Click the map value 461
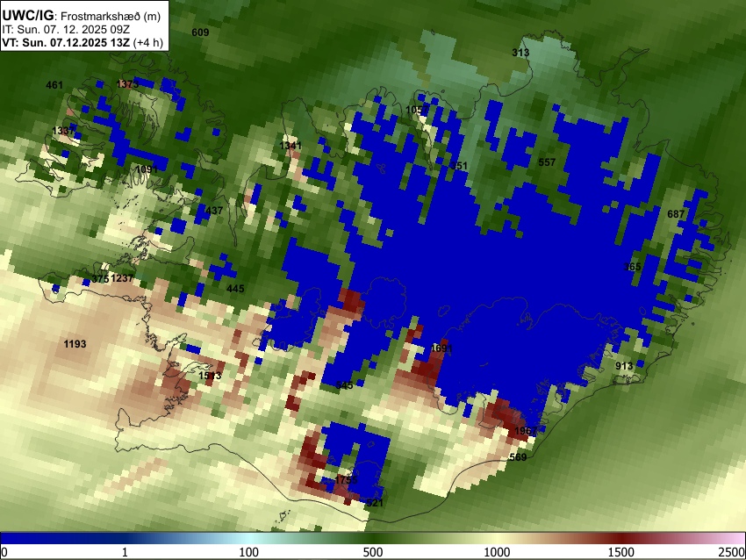The width and height of the screenshot is (746, 560). (54, 85)
